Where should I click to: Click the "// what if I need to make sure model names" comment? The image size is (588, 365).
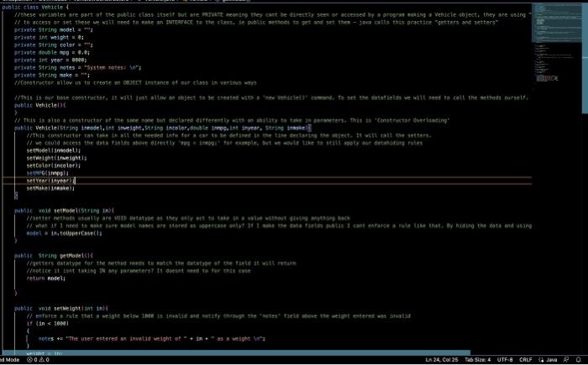click(x=279, y=225)
